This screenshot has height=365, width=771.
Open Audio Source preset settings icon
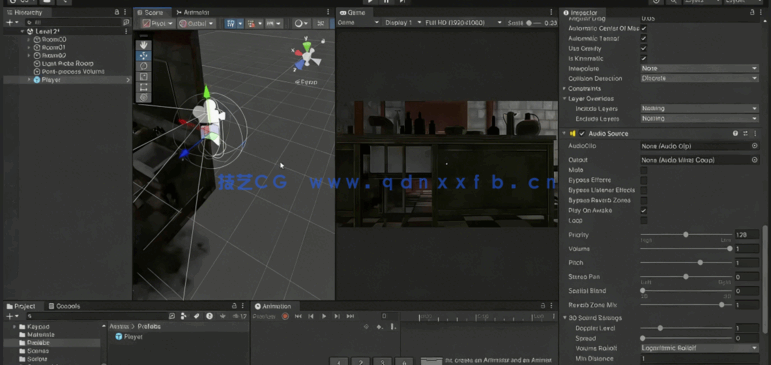(x=745, y=133)
